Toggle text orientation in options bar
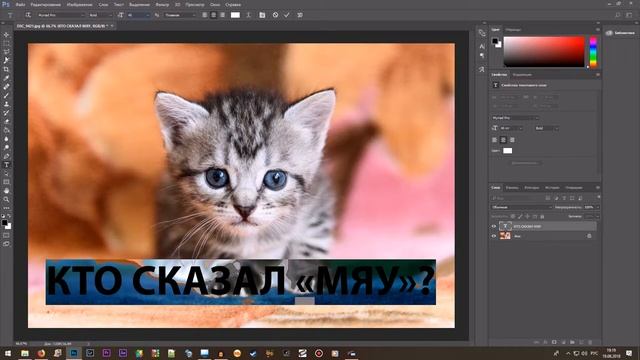Viewport: 640px width, 360px height. pyautogui.click(x=28, y=15)
